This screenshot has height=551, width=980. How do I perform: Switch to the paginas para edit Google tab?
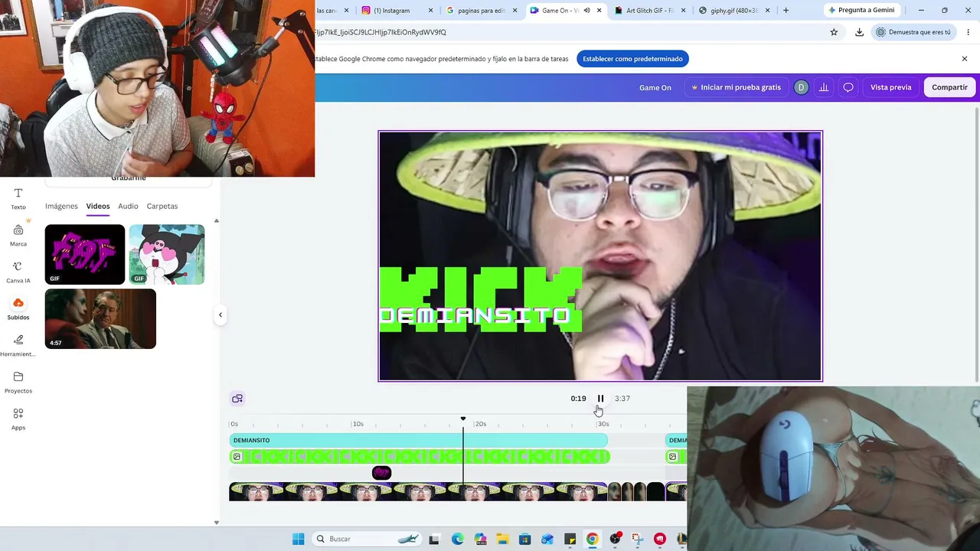(x=481, y=11)
